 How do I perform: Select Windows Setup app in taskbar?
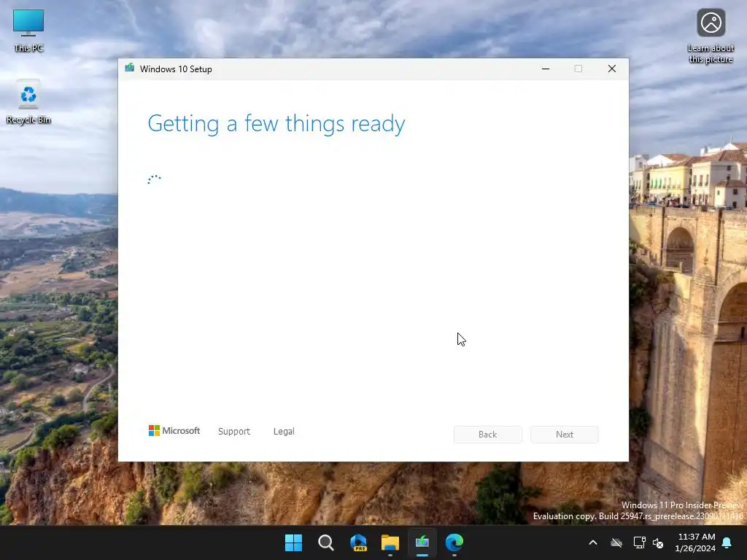(422, 542)
